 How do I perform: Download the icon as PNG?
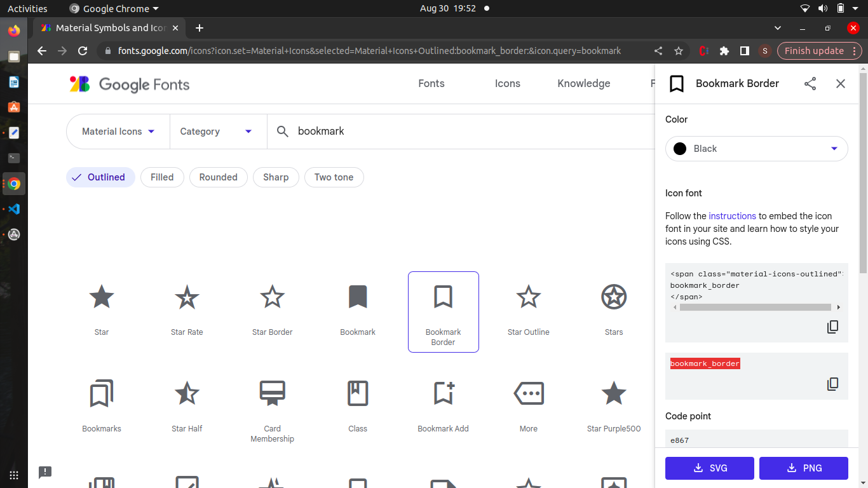click(x=804, y=468)
